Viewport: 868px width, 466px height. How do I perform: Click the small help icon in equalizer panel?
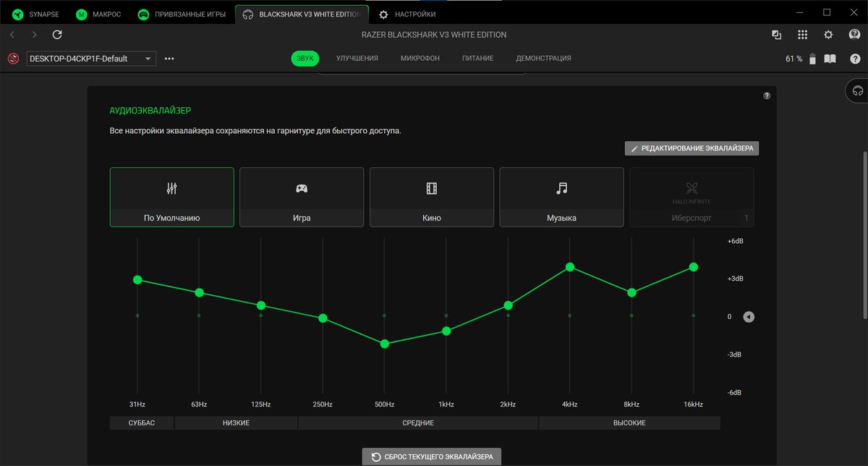[x=767, y=96]
